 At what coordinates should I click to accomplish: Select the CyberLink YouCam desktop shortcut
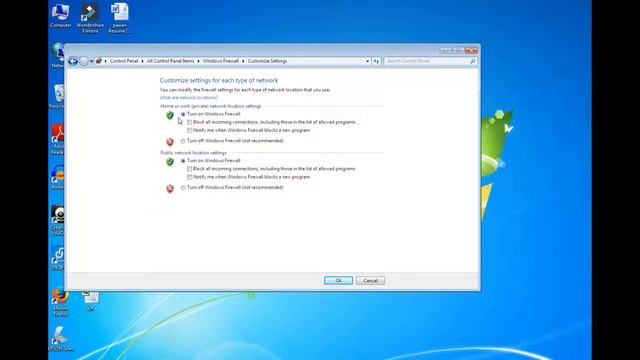(58, 220)
